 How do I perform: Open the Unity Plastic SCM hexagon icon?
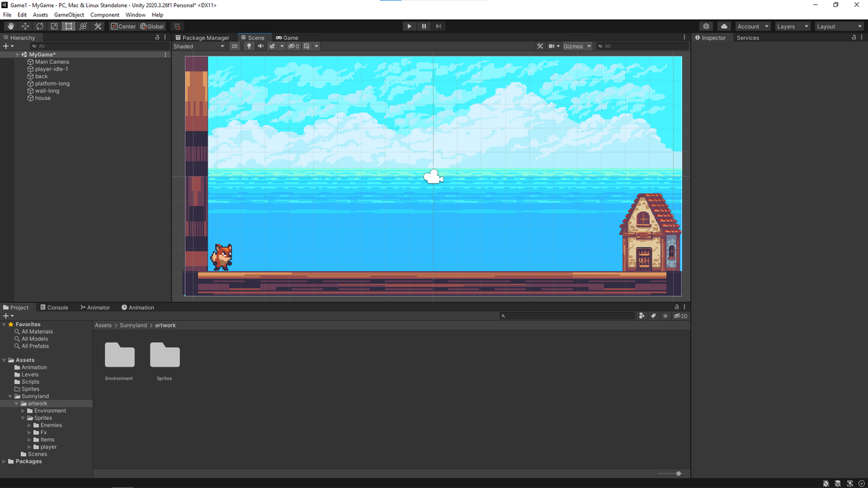[707, 26]
